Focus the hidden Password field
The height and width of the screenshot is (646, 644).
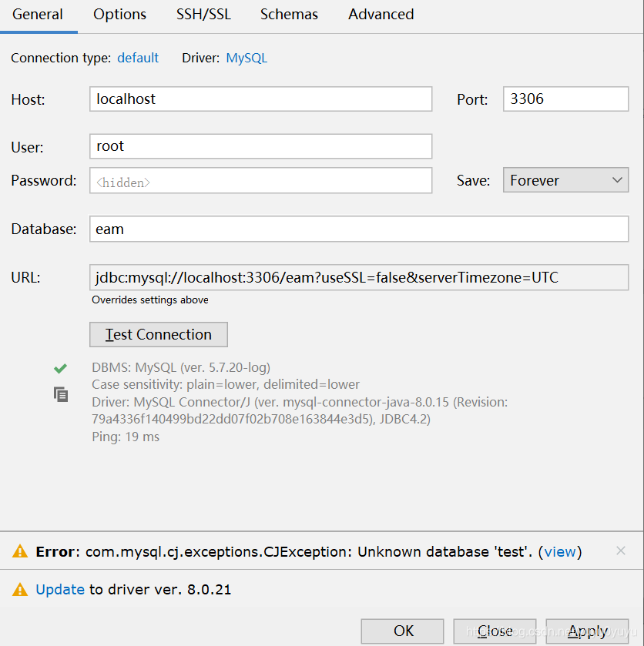pyautogui.click(x=260, y=180)
